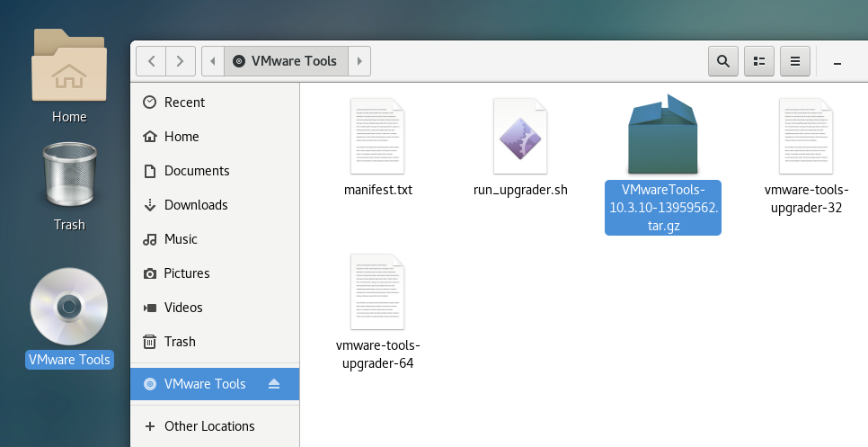Click the camera icon next to Pictures
The width and height of the screenshot is (868, 447).
click(149, 273)
